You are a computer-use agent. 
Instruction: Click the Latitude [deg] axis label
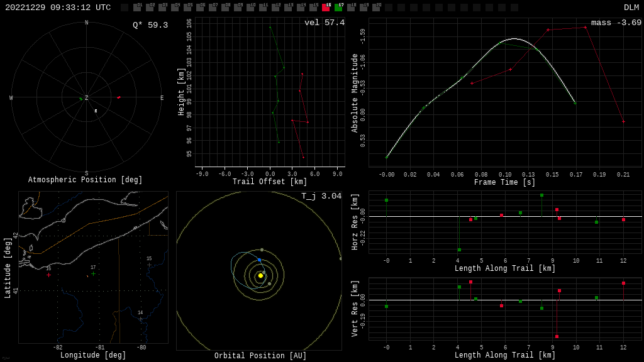pyautogui.click(x=8, y=268)
